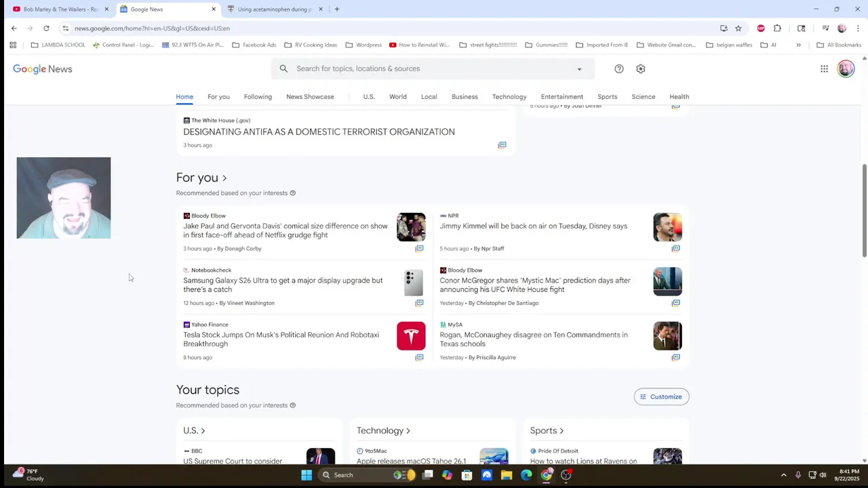This screenshot has height=488, width=868.
Task: Open the Help question mark icon
Action: pos(619,68)
